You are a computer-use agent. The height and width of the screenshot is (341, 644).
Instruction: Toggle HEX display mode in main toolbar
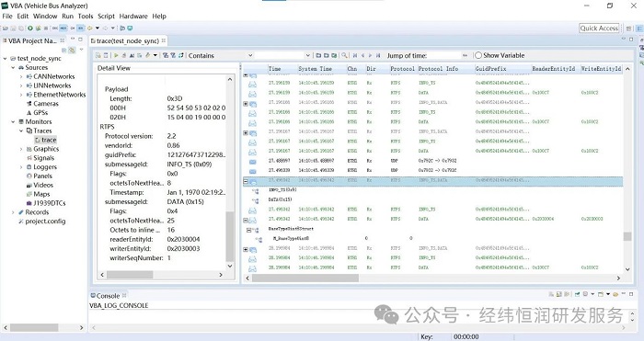63,28
